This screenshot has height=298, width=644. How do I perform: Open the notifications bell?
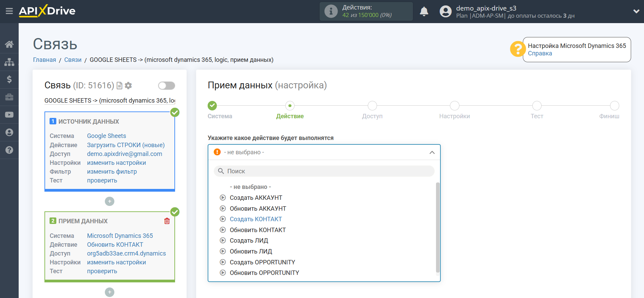424,11
